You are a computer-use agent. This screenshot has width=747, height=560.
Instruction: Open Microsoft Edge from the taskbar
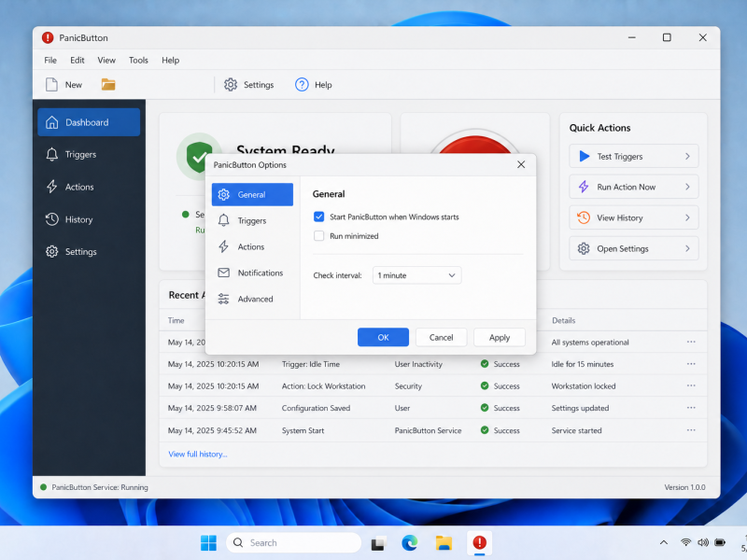click(x=410, y=542)
